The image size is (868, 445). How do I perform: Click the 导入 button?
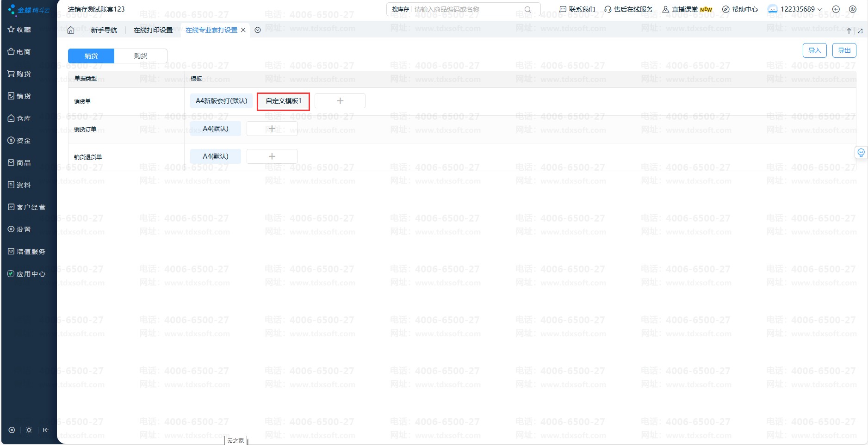click(814, 50)
